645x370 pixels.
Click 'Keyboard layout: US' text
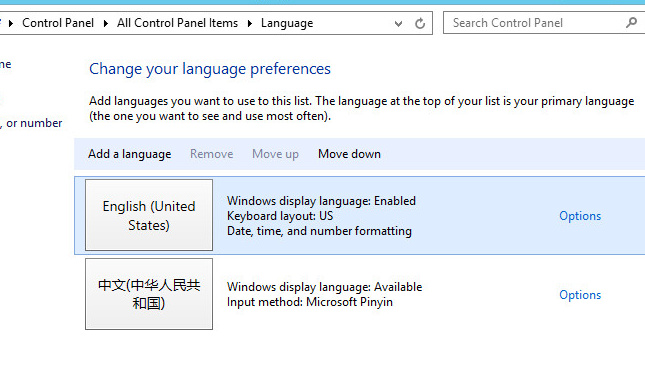pos(280,216)
